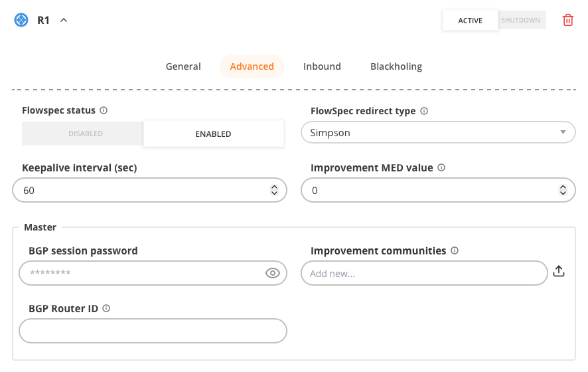The height and width of the screenshot is (372, 588).
Task: Click the BGP Router ID input field
Action: click(153, 331)
